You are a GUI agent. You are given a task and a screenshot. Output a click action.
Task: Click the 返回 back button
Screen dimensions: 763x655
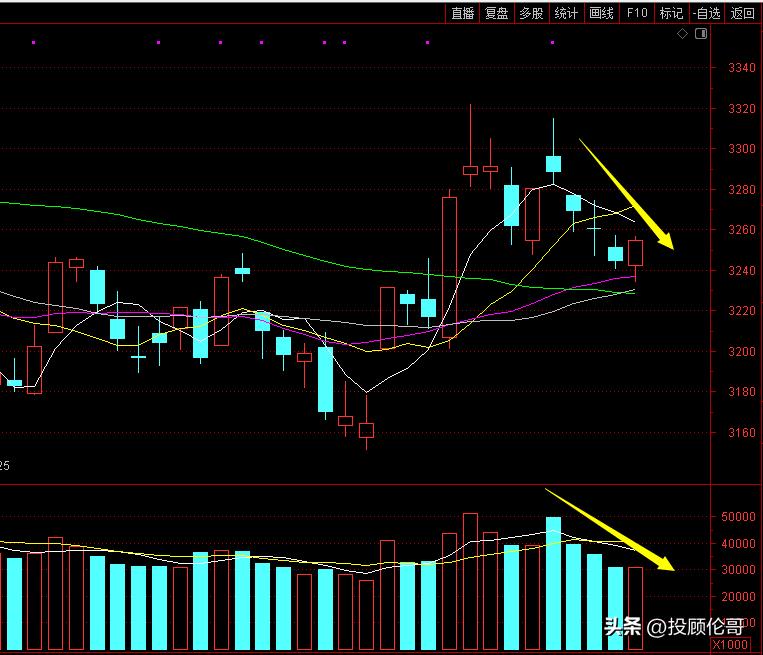coord(743,13)
